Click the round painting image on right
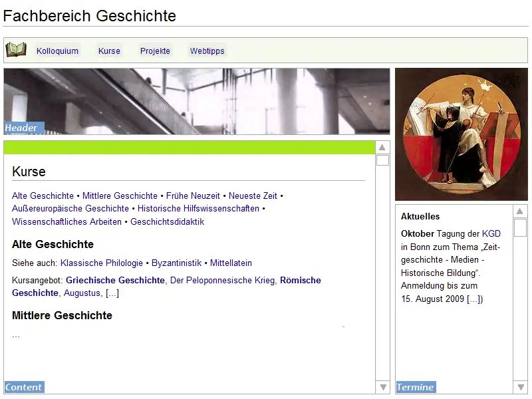The width and height of the screenshot is (532, 399). click(x=462, y=134)
